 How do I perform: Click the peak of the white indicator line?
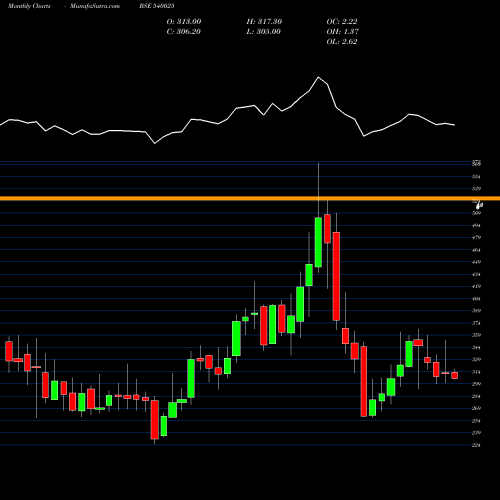tap(318, 77)
